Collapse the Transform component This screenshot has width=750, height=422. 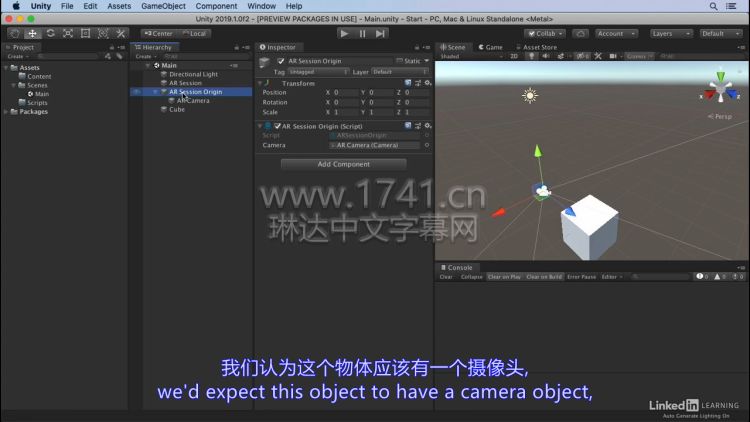point(260,83)
